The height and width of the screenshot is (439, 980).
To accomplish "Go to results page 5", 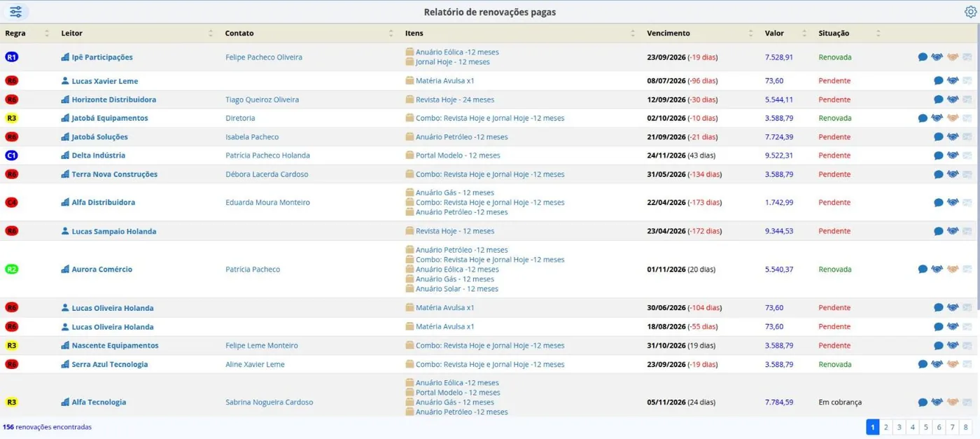I will tap(926, 427).
